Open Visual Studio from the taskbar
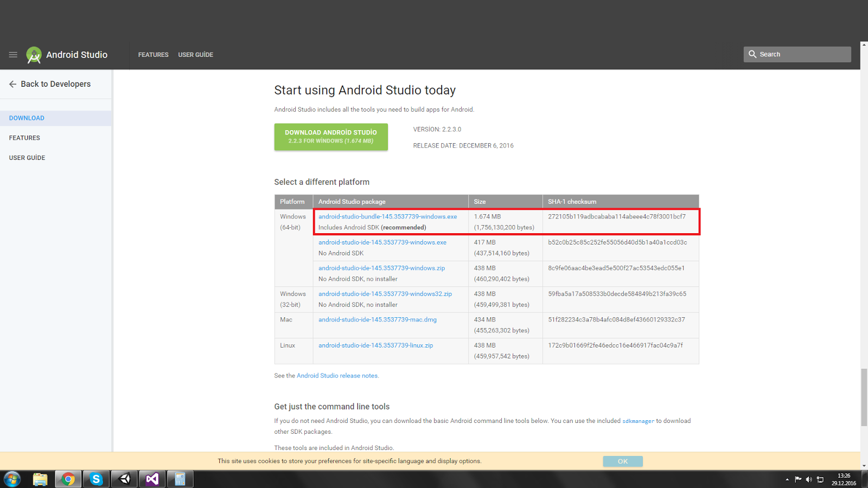This screenshot has width=868, height=488. (152, 479)
